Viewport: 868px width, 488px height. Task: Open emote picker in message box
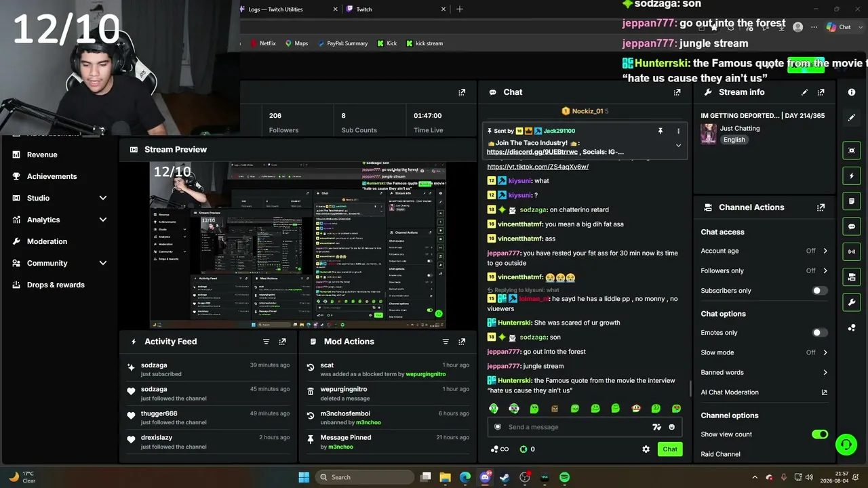672,427
